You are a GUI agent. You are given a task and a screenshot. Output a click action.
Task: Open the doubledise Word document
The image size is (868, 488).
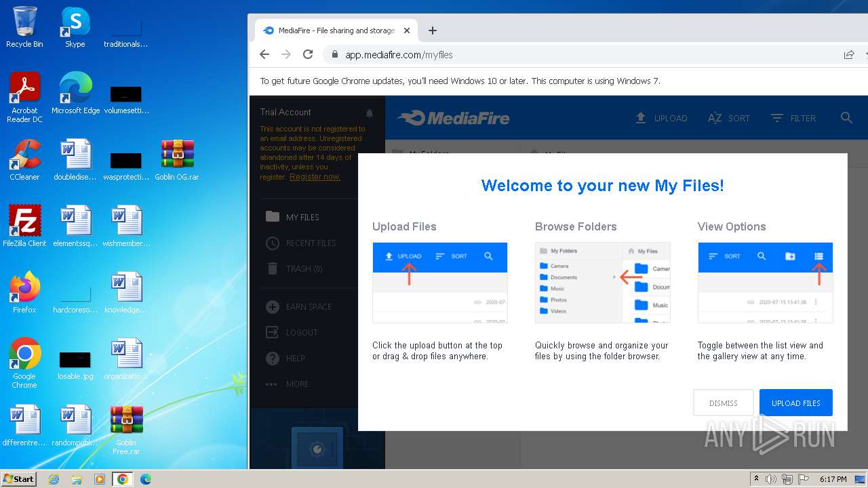[75, 160]
